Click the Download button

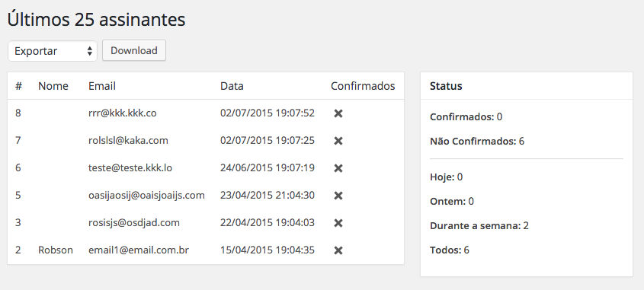[x=134, y=50]
